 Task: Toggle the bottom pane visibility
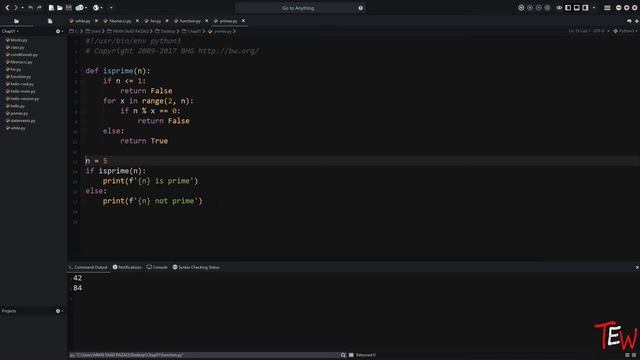tap(576, 8)
